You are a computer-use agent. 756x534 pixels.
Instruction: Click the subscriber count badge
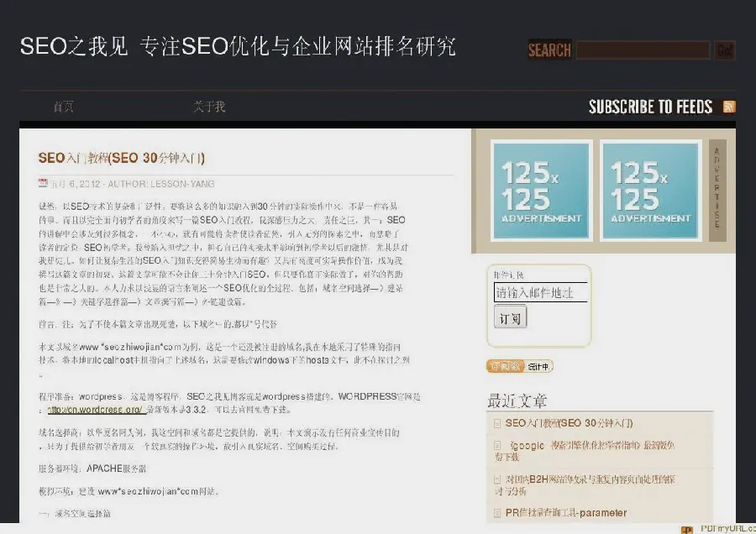520,366
